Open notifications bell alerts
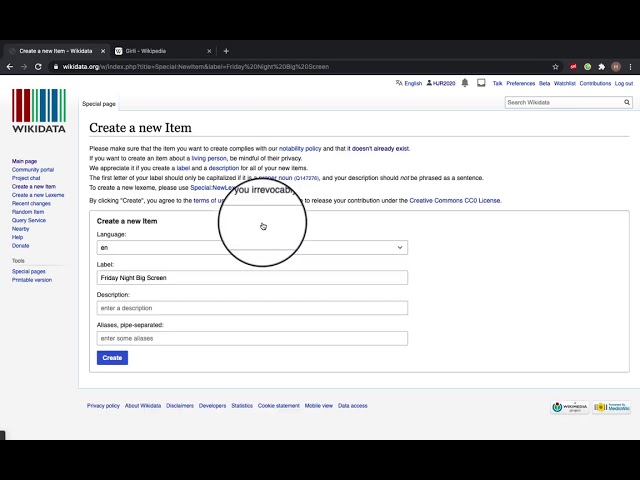This screenshot has height=480, width=640. pyautogui.click(x=464, y=83)
